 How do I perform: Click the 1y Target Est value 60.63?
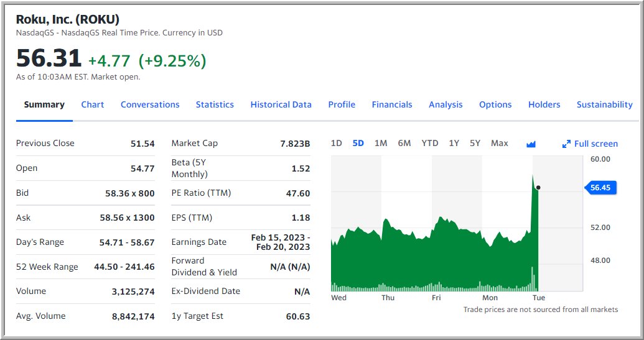point(298,316)
